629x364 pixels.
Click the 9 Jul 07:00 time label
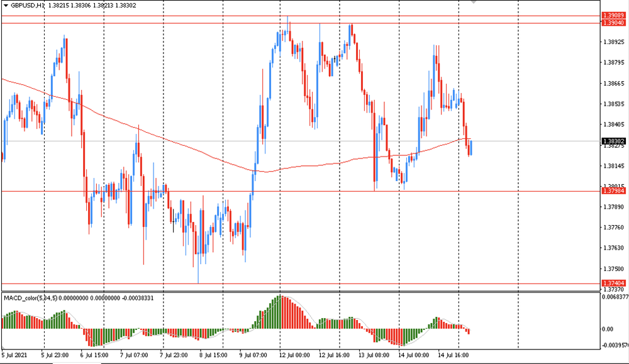(x=253, y=355)
